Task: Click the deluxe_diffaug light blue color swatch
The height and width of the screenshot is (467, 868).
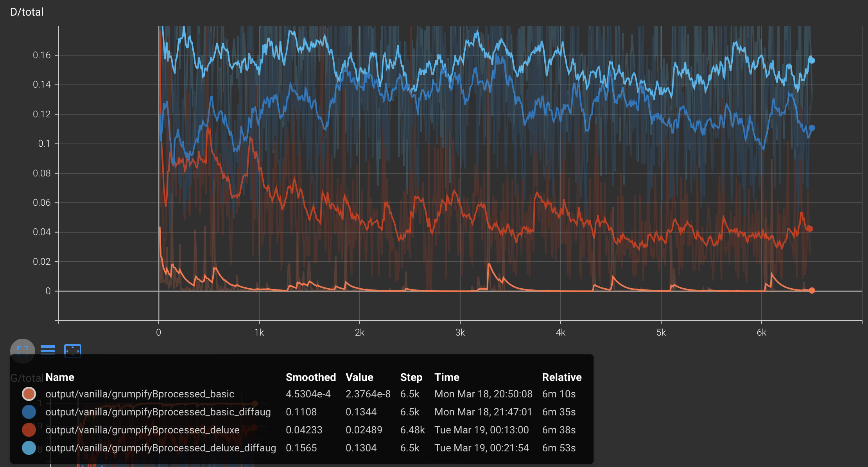Action: tap(29, 448)
